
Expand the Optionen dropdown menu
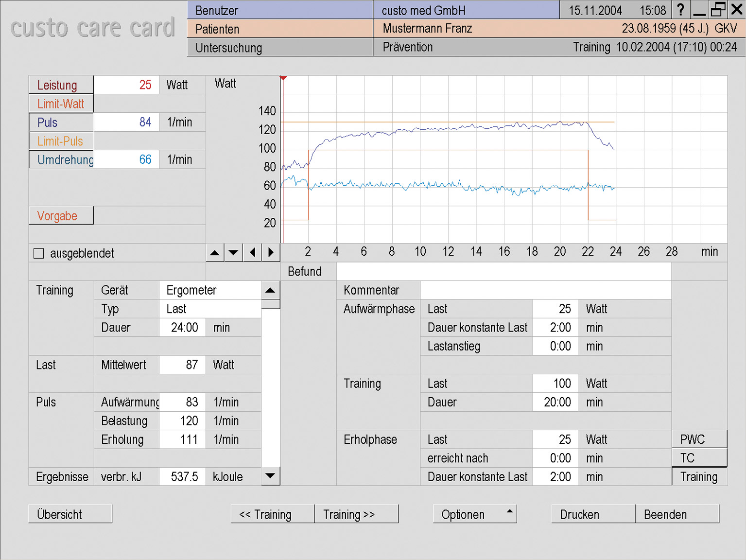click(x=474, y=514)
